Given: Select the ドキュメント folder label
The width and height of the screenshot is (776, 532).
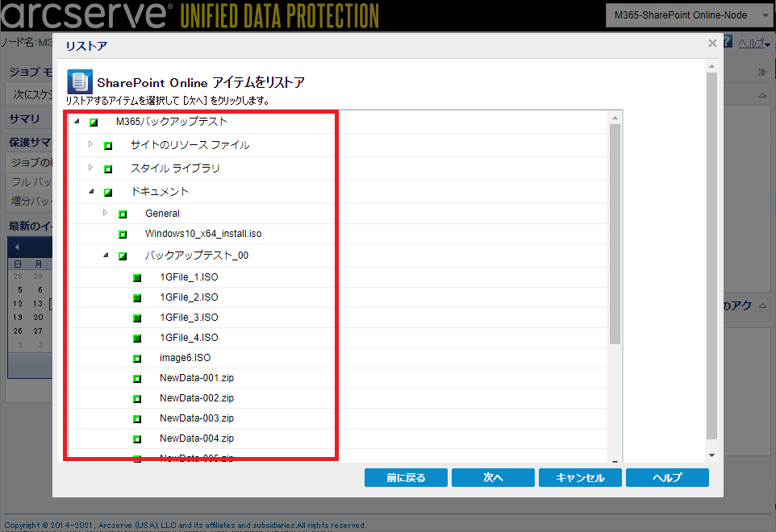Looking at the screenshot, I should tap(160, 192).
